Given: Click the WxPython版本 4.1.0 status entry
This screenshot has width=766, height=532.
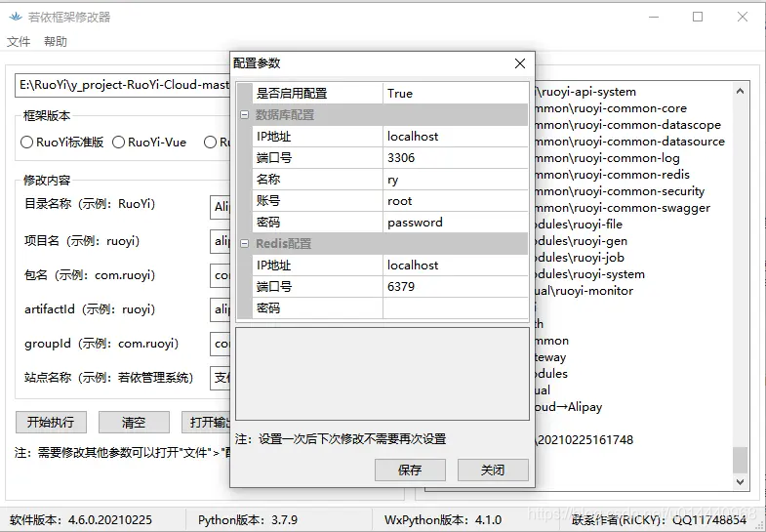Looking at the screenshot, I should click(443, 520).
